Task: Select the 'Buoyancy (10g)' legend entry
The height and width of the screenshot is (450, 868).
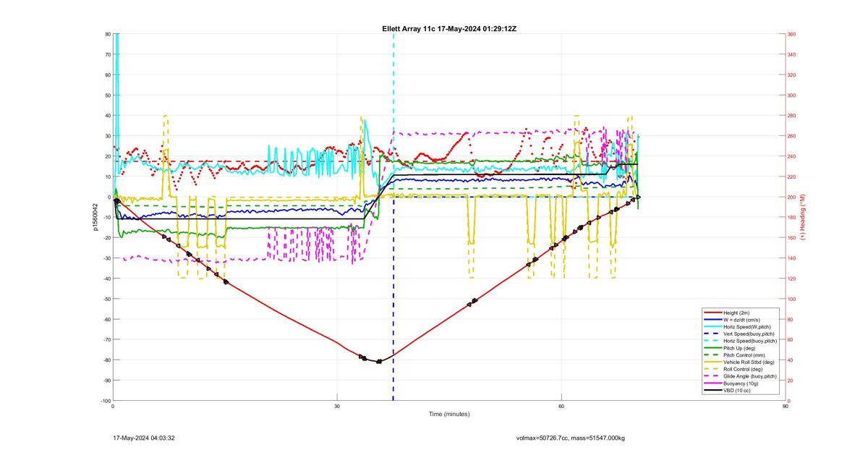Action: click(731, 383)
